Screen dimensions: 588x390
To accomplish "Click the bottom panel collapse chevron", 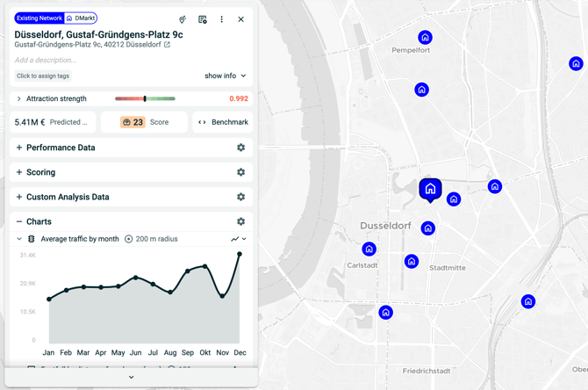I will [x=132, y=377].
